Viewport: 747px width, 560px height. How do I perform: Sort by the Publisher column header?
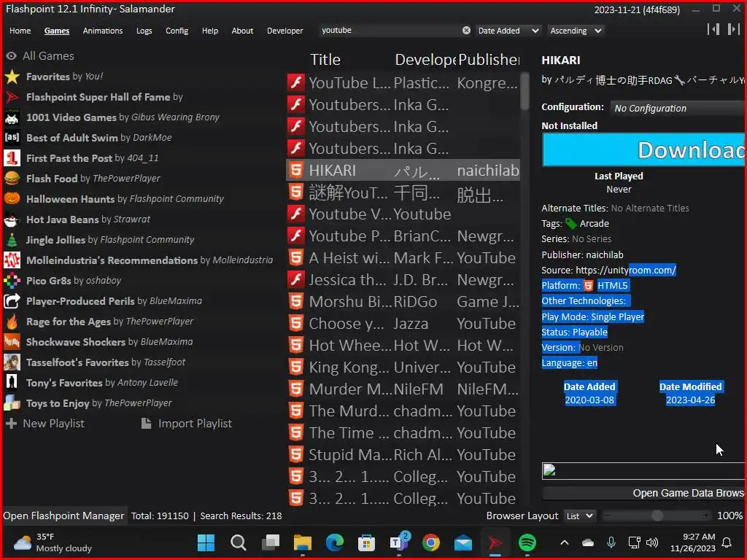(x=489, y=60)
